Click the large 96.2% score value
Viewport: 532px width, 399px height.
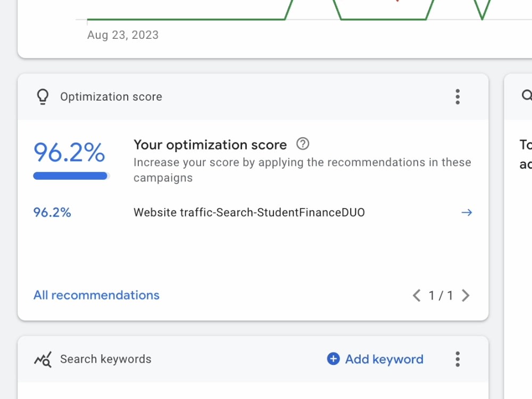point(69,152)
